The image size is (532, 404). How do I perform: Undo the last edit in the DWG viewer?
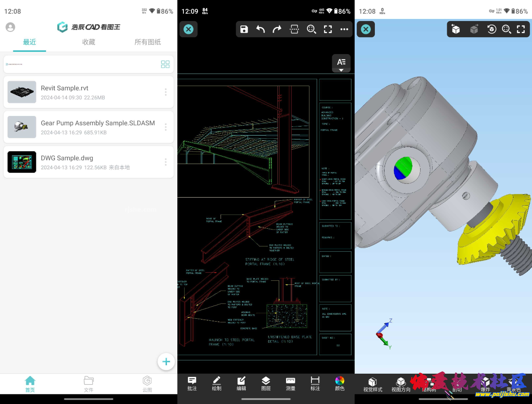tap(261, 29)
